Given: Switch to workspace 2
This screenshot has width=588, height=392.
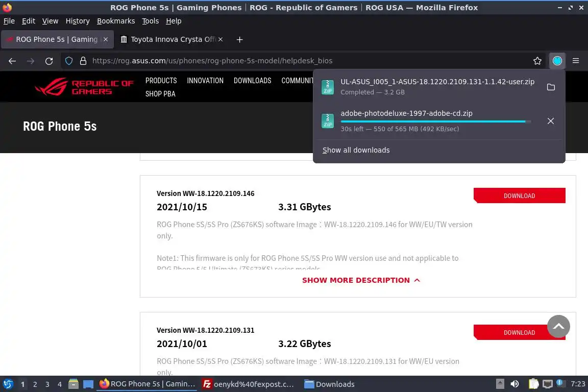Looking at the screenshot, I should pos(35,384).
